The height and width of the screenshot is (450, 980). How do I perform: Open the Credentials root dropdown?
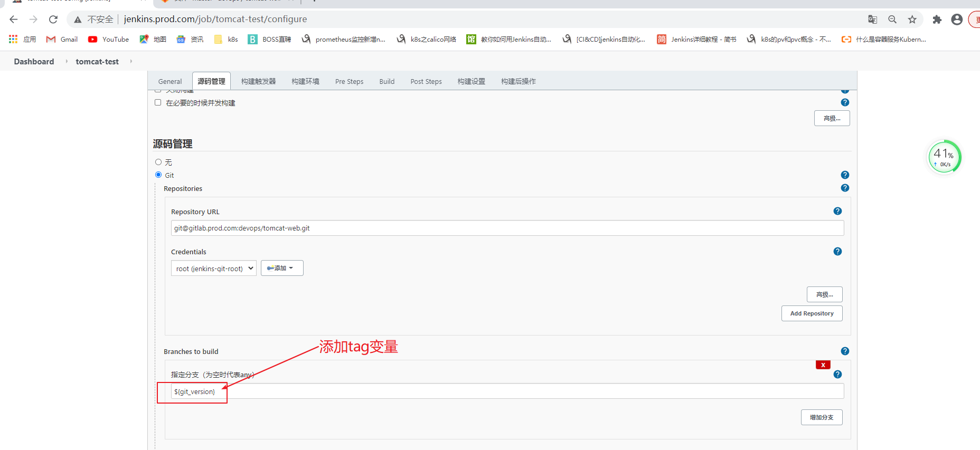214,268
